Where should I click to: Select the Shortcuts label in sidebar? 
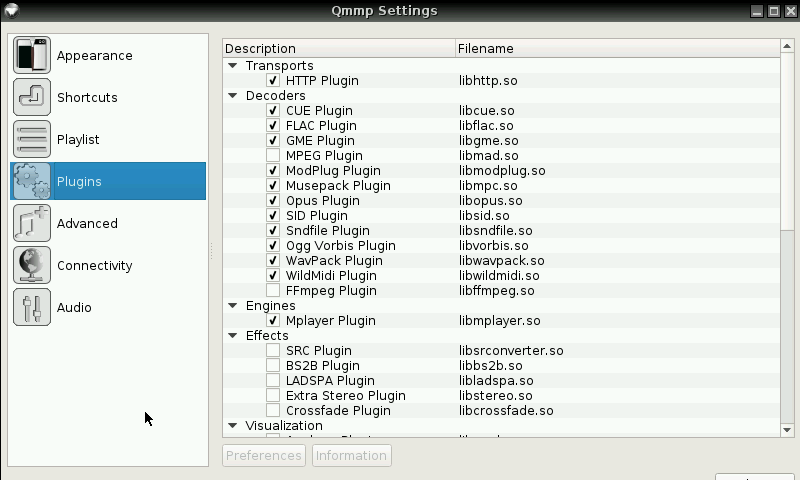pos(87,97)
